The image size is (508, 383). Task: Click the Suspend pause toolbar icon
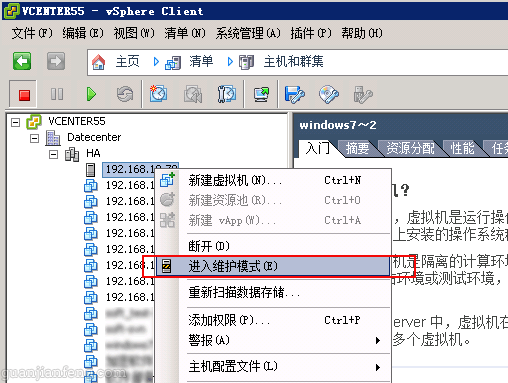[57, 94]
